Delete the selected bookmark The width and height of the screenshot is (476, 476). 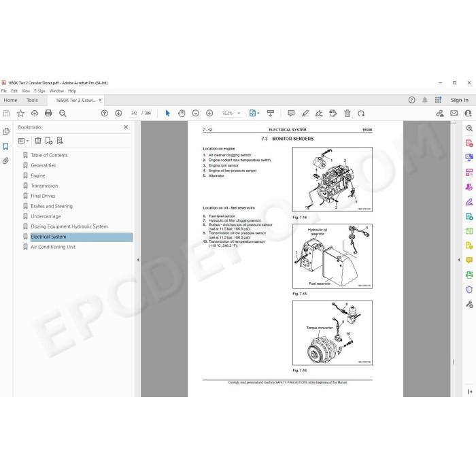(38, 141)
